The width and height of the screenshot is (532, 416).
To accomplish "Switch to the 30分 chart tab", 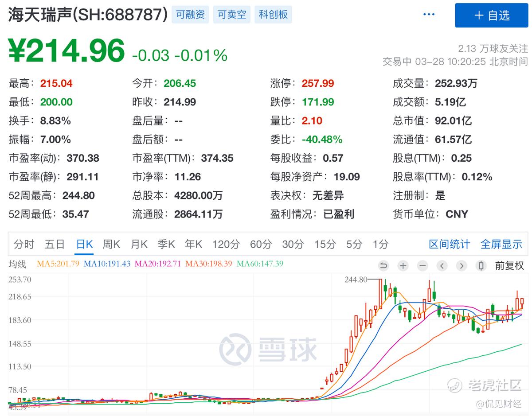I will (x=293, y=244).
